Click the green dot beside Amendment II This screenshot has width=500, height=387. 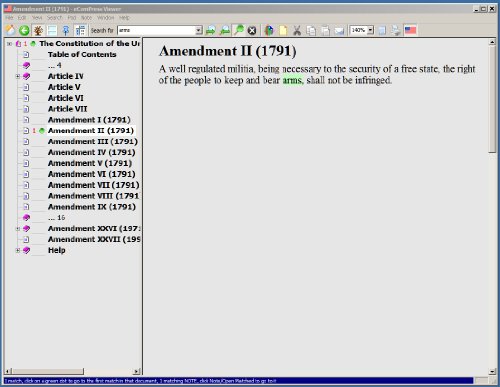(42, 131)
